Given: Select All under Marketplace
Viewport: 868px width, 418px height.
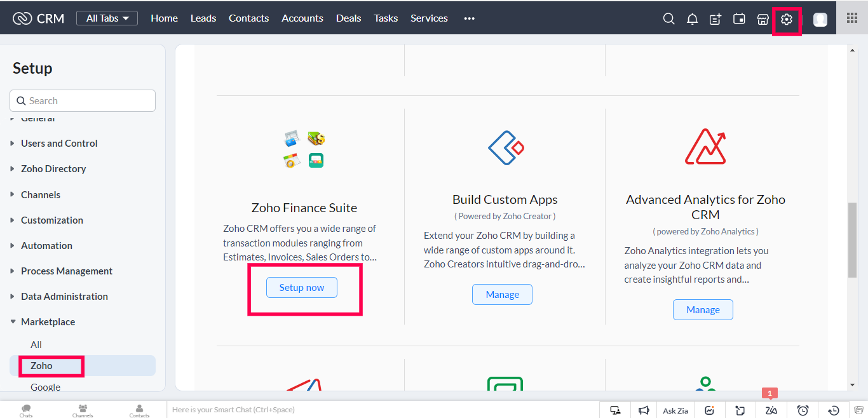Looking at the screenshot, I should click(x=36, y=345).
